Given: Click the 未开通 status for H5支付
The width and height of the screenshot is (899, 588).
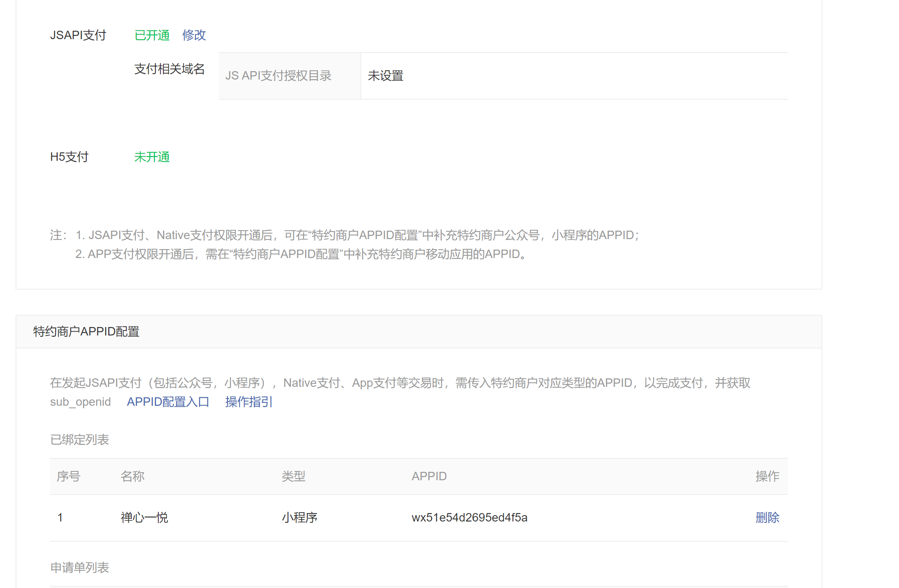Looking at the screenshot, I should [152, 157].
